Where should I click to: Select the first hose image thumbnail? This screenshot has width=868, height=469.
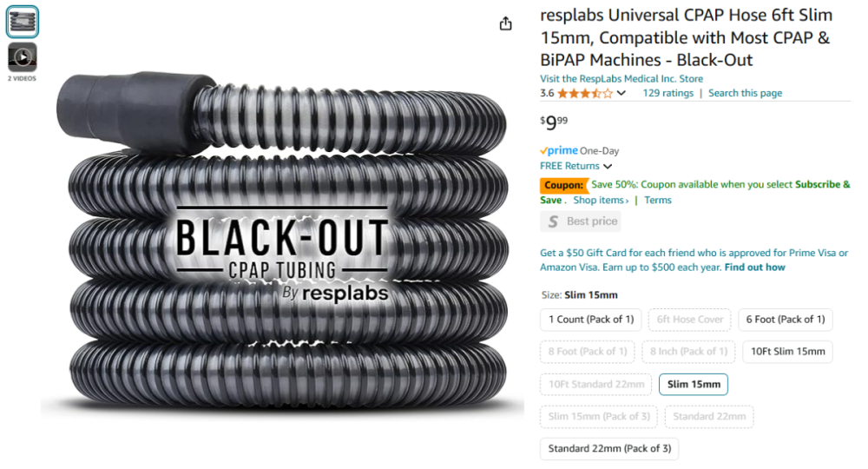click(x=23, y=22)
